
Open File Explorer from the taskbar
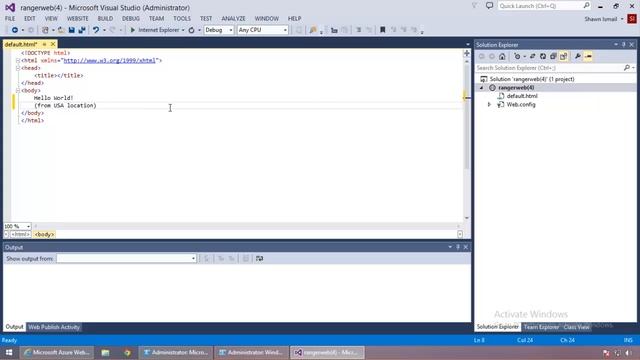tap(105, 353)
